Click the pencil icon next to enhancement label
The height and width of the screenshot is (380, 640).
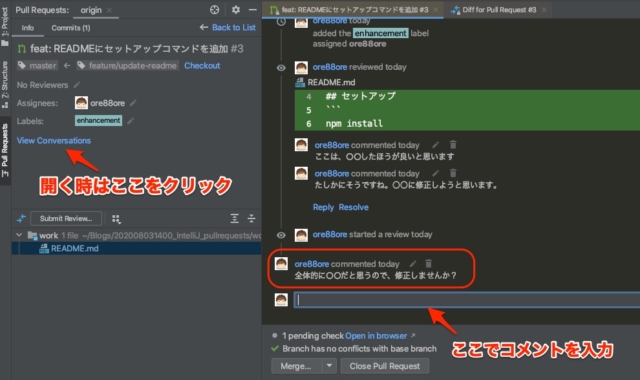(130, 121)
